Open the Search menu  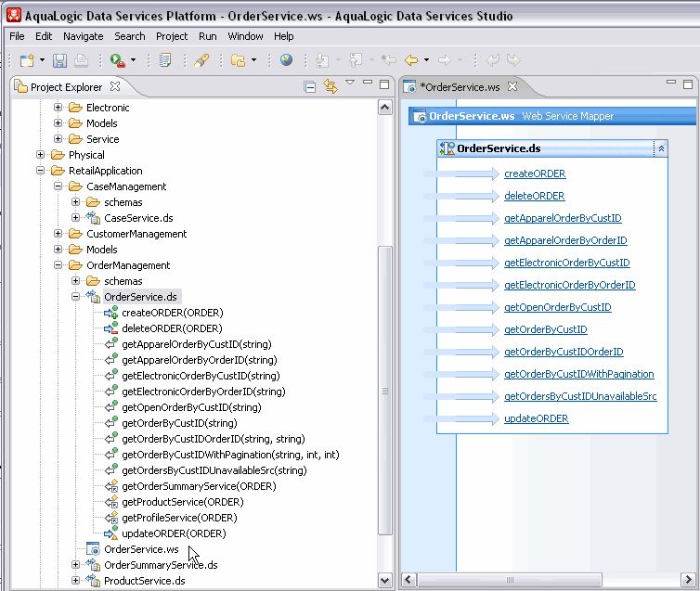pos(129,36)
